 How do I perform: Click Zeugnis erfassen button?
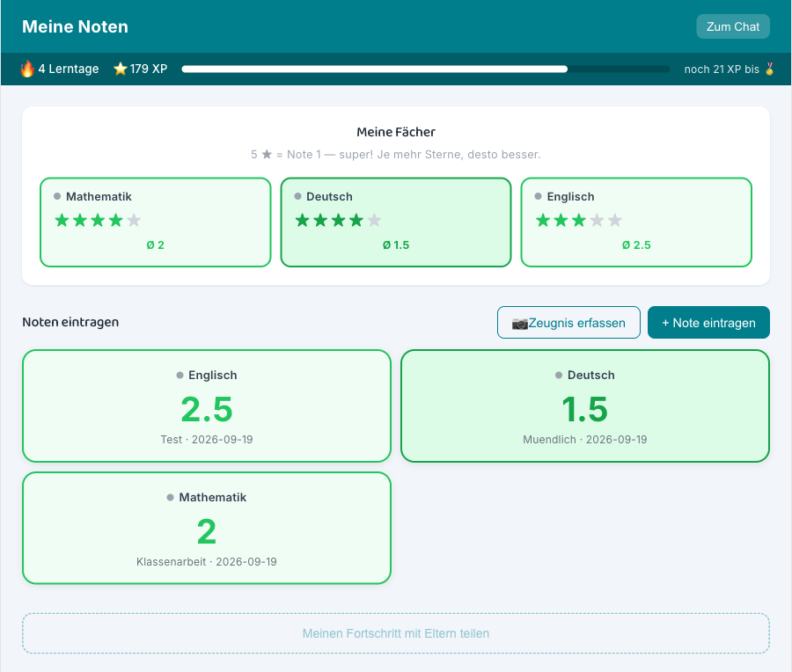(x=568, y=323)
